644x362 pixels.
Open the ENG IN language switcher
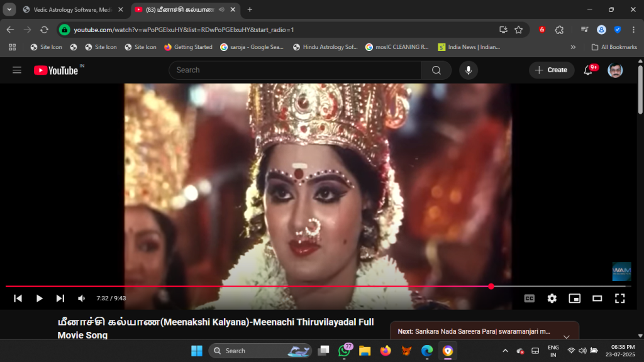553,351
